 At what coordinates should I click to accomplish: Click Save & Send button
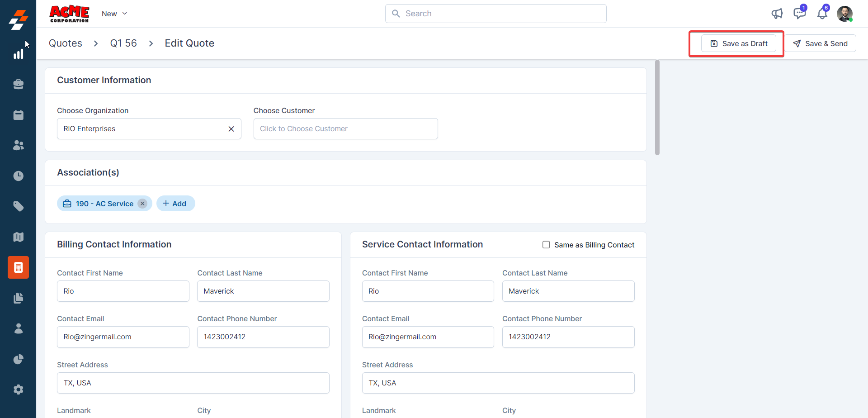point(820,43)
